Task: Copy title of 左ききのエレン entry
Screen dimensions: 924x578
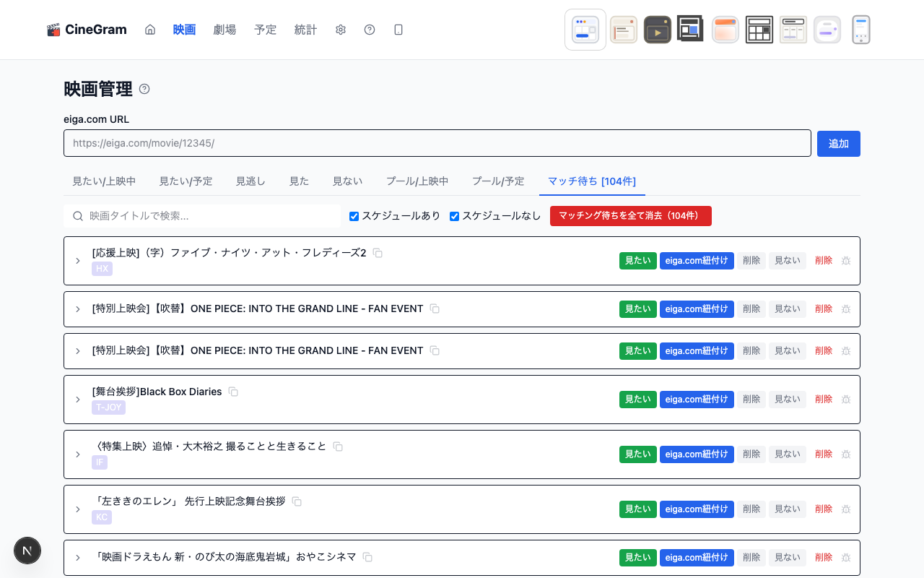Action: (x=297, y=501)
